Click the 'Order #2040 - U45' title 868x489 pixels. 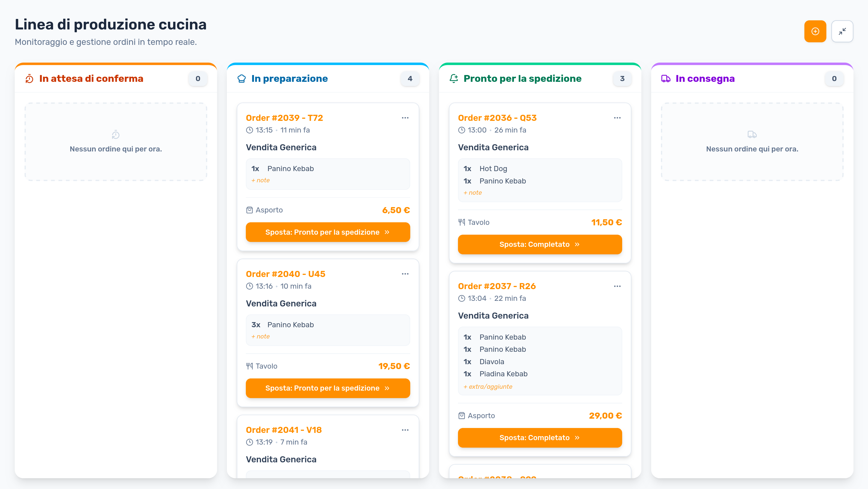click(285, 274)
